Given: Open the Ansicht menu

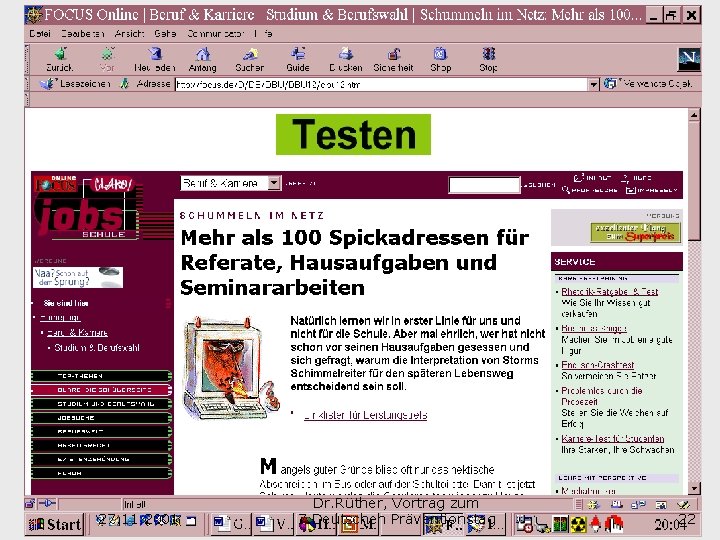Looking at the screenshot, I should [129, 34].
